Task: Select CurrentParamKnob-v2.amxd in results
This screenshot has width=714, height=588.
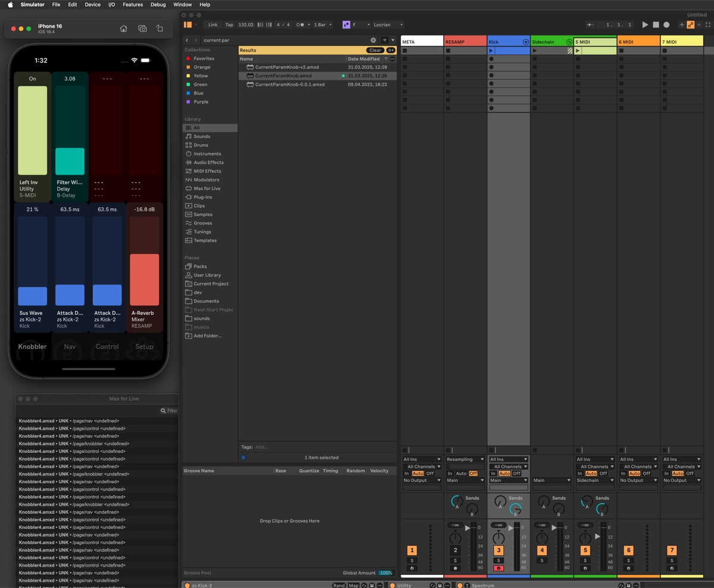Action: pyautogui.click(x=287, y=67)
